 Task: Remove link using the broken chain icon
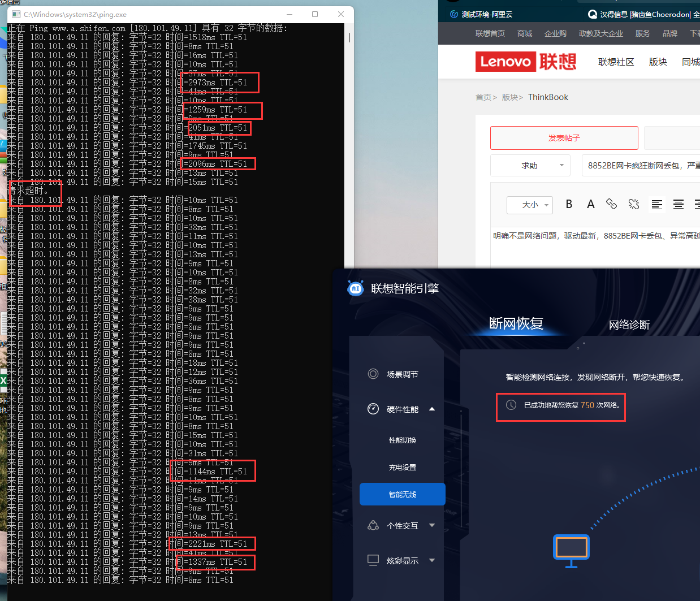point(634,204)
